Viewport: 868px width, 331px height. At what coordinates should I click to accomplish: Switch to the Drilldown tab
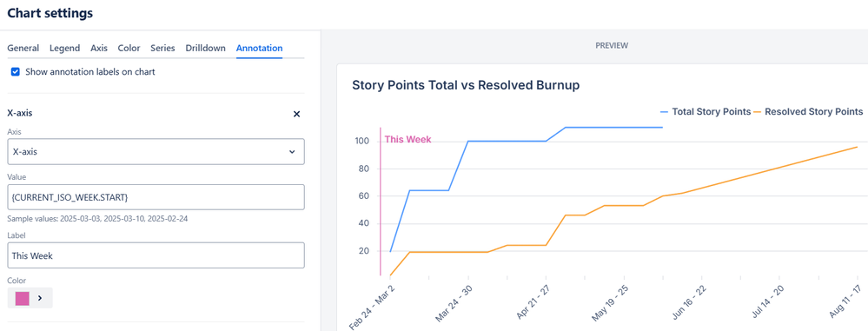[205, 48]
